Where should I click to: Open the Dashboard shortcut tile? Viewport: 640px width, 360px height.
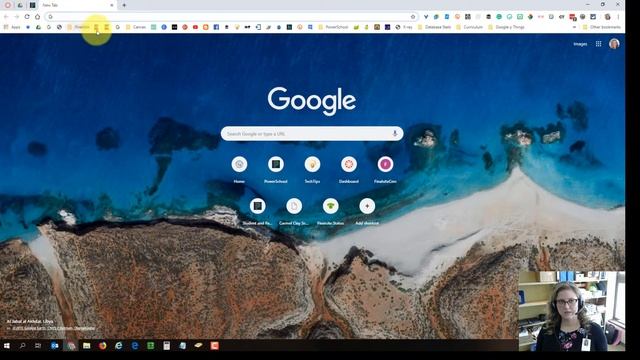[x=349, y=169]
